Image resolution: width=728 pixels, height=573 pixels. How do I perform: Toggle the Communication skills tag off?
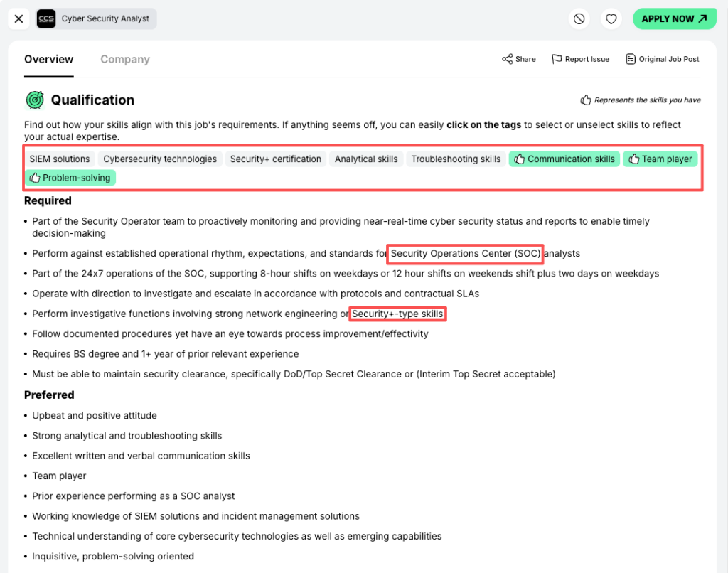pos(564,159)
